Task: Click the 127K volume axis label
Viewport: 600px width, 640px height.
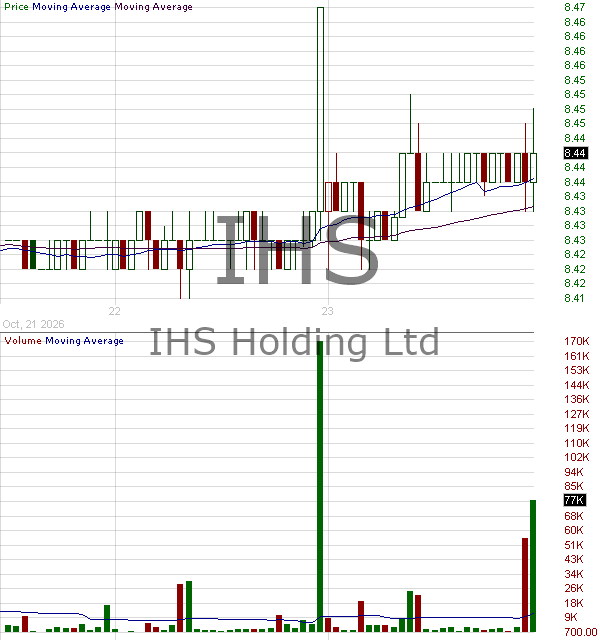Action: point(577,414)
